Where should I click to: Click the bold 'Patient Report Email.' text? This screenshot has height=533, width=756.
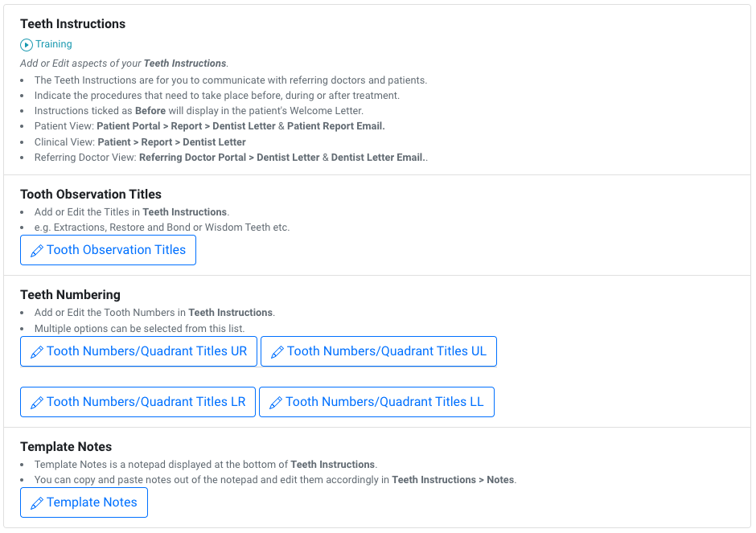pos(335,126)
